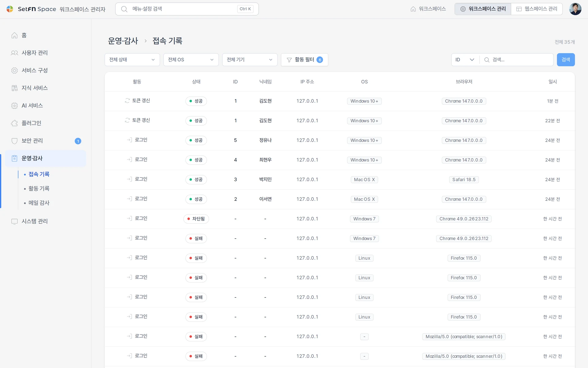Click nickname 박지민 in the table
This screenshot has height=368, width=588.
tap(265, 179)
